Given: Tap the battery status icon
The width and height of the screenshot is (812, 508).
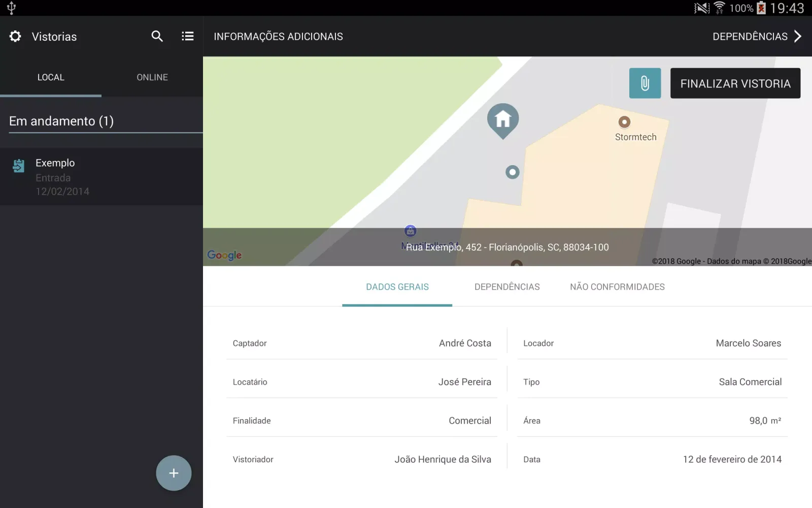Looking at the screenshot, I should tap(761, 8).
